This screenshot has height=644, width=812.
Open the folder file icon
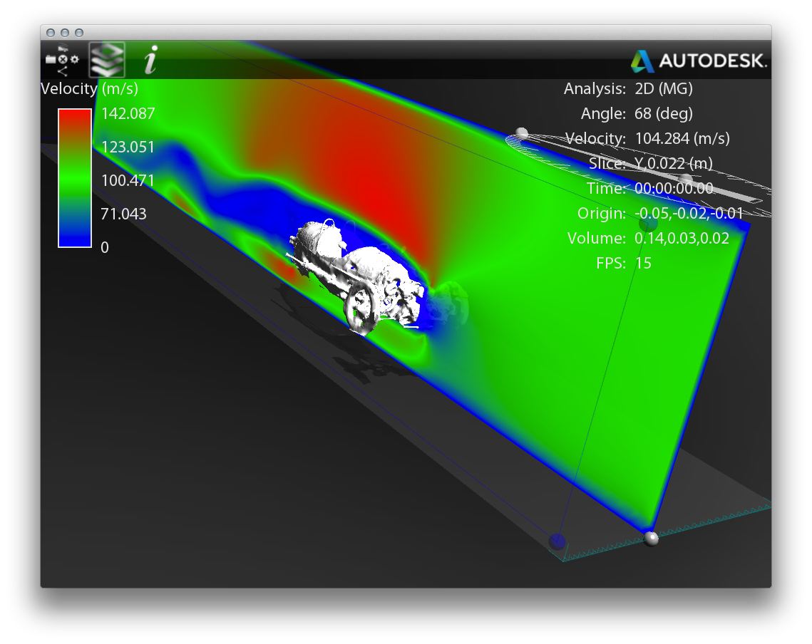click(x=50, y=60)
